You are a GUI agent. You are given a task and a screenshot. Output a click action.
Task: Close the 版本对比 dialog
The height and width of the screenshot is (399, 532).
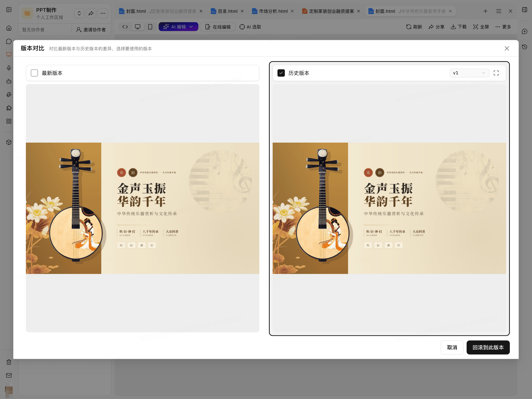pos(507,49)
